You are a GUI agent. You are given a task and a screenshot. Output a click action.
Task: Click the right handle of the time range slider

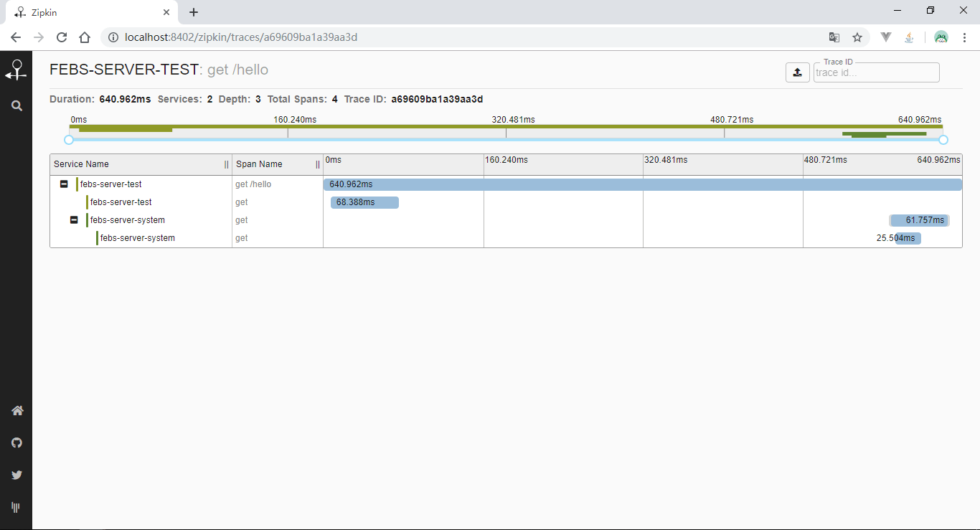pyautogui.click(x=943, y=140)
